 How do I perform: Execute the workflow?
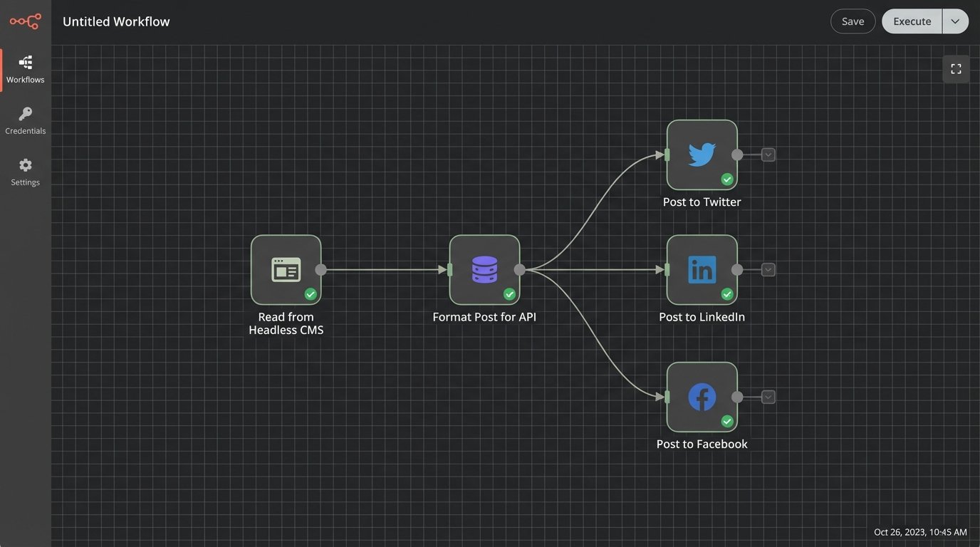(x=912, y=21)
